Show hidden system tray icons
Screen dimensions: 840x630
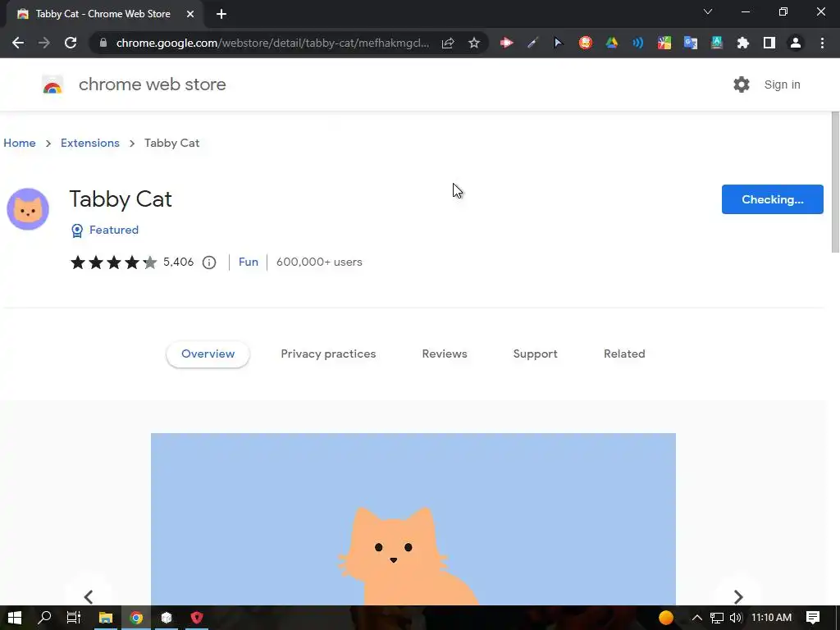(697, 618)
